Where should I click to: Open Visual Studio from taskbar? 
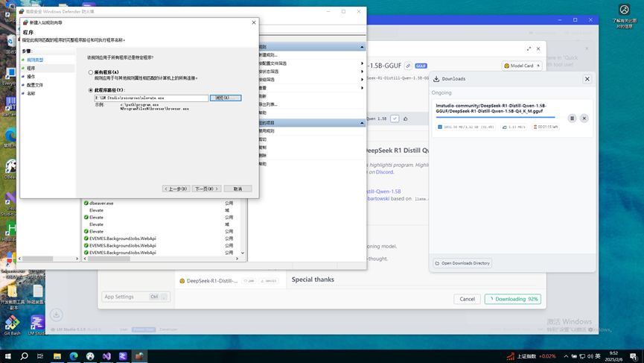pyautogui.click(x=106, y=356)
